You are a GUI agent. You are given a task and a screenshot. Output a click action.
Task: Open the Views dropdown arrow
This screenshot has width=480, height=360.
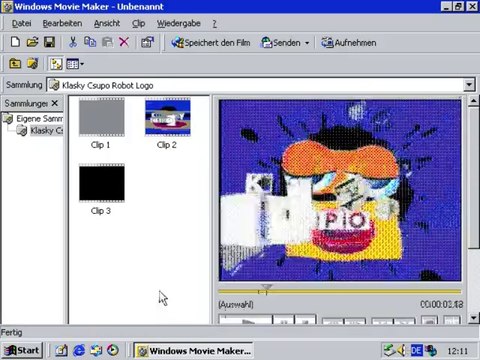82,64
